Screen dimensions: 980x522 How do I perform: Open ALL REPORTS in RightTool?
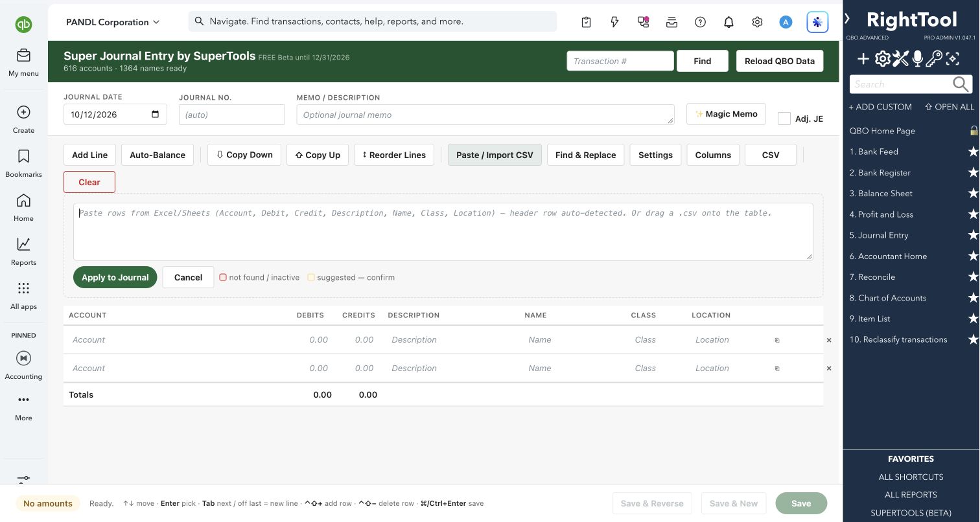click(911, 495)
